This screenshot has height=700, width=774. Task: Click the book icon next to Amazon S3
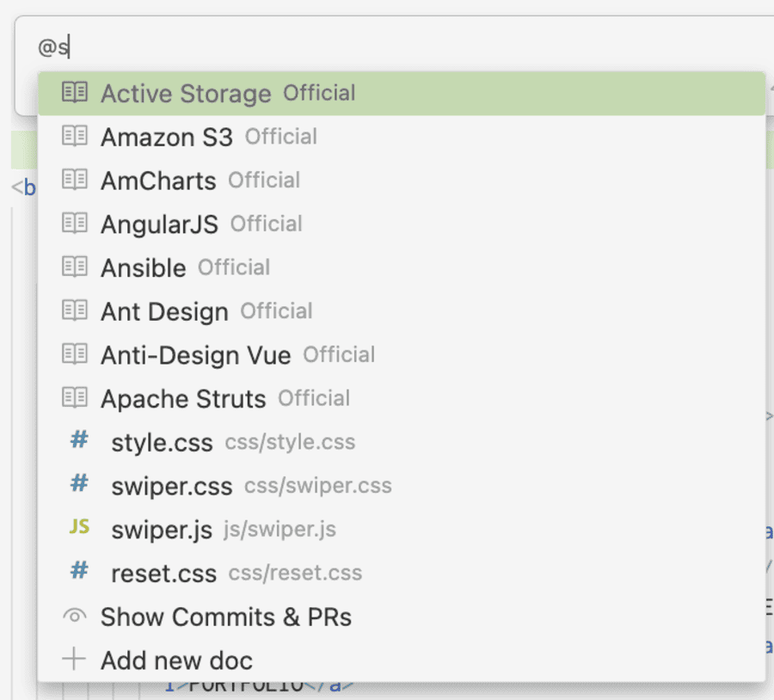tap(75, 136)
